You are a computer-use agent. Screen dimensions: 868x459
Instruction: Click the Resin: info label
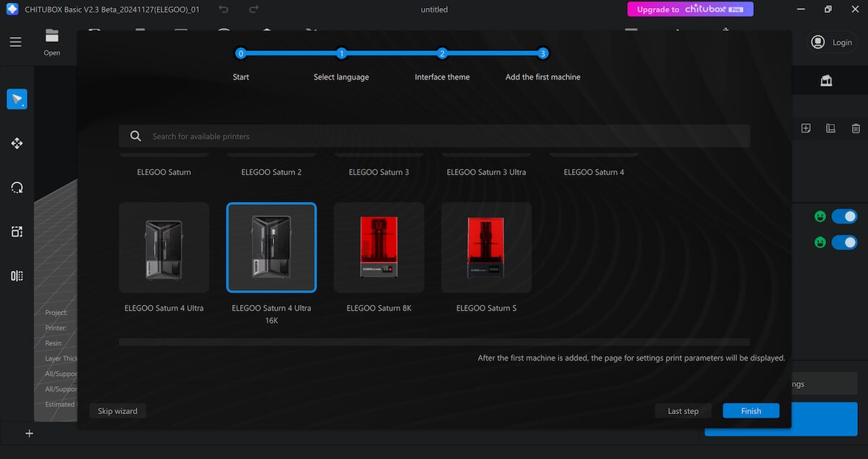54,343
